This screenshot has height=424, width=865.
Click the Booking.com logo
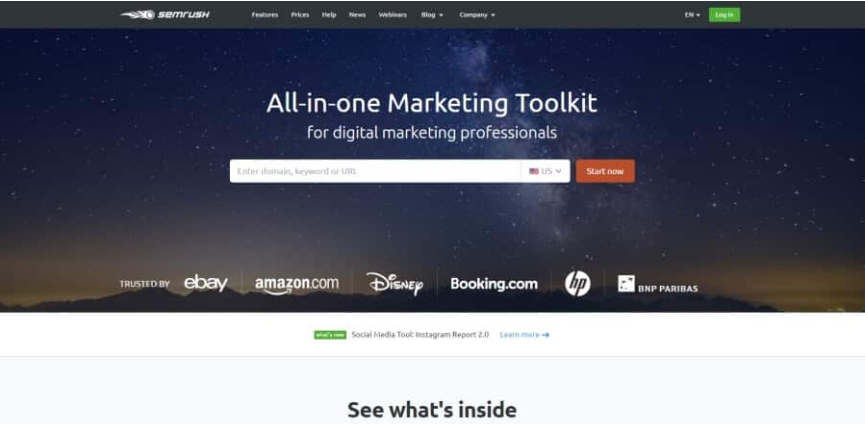point(494,284)
